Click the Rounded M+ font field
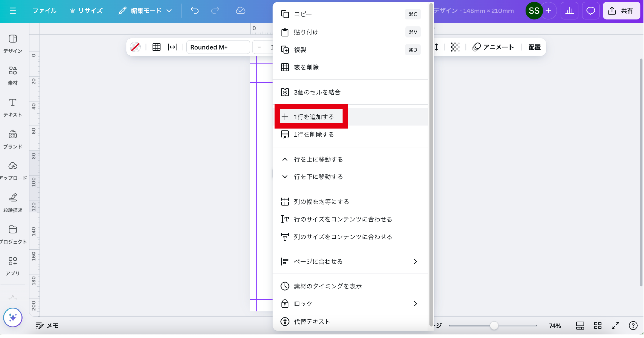 tap(218, 47)
